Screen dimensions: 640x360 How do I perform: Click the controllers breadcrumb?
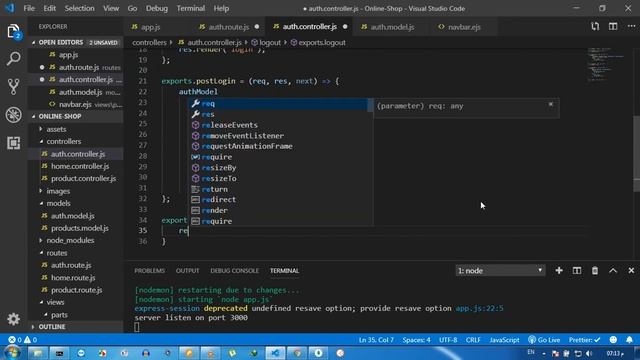(x=149, y=42)
